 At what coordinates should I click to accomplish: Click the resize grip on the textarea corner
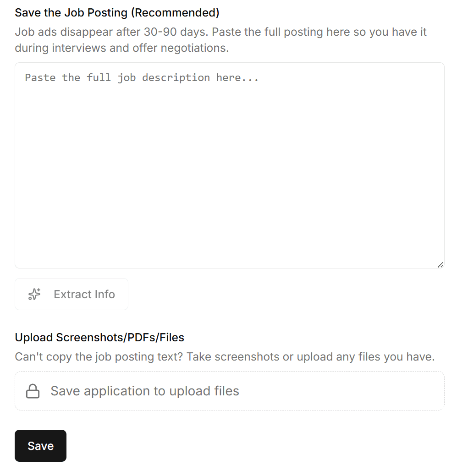pos(440,264)
